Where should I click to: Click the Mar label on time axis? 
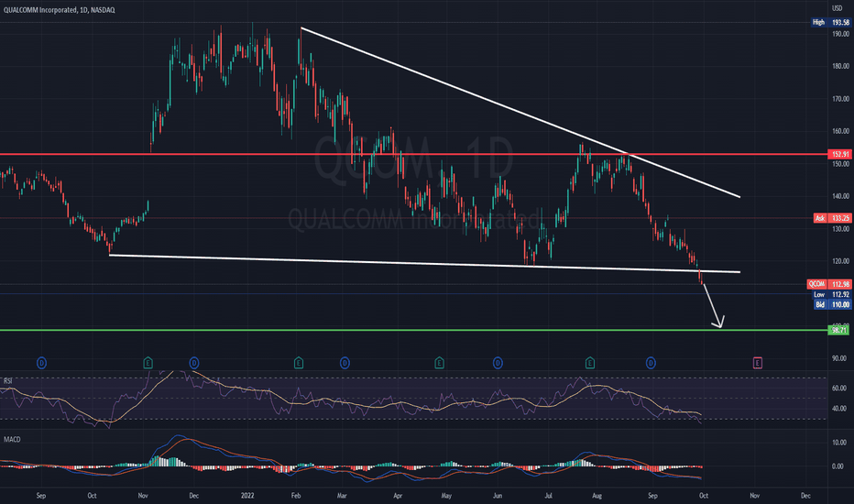[x=342, y=495]
